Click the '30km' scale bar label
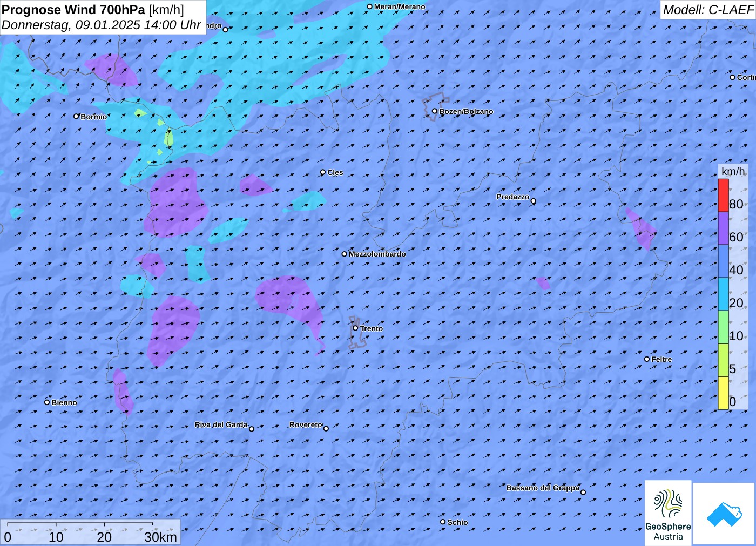Viewport: 756px width, 546px height. coord(161,537)
